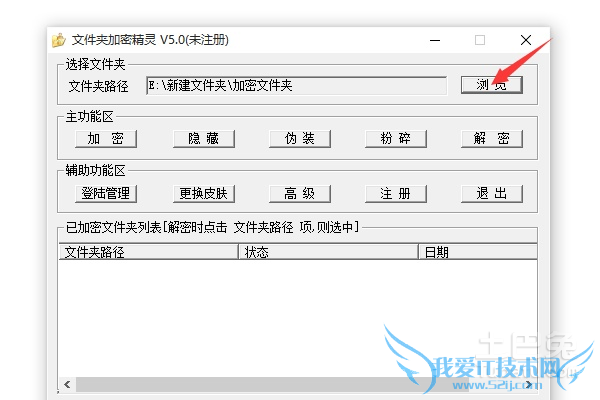Open 高级 advanced settings
The image size is (600, 400).
(300, 194)
